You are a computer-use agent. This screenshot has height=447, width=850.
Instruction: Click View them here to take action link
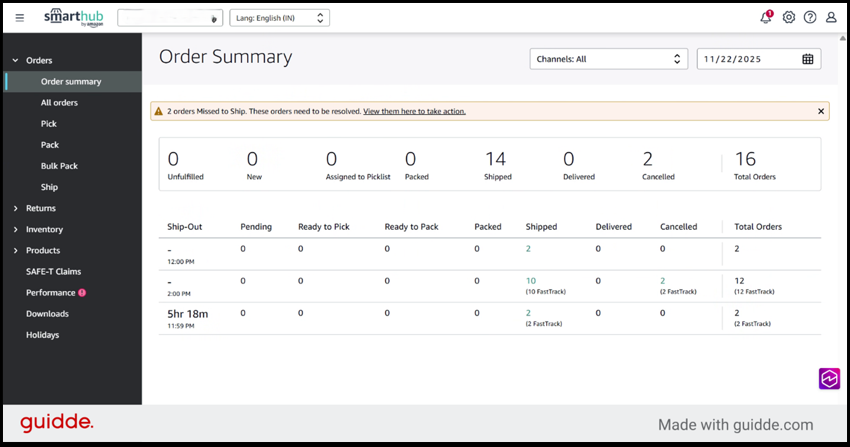[414, 111]
